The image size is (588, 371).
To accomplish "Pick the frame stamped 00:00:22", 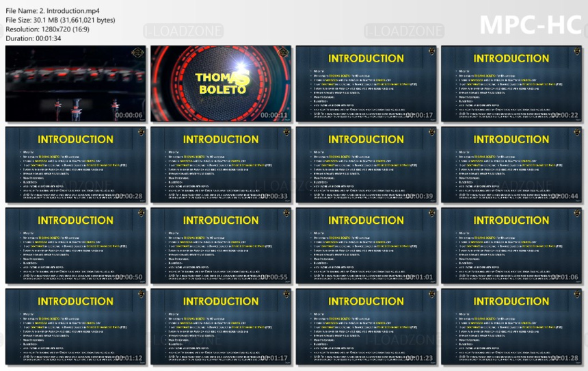I will click(511, 84).
